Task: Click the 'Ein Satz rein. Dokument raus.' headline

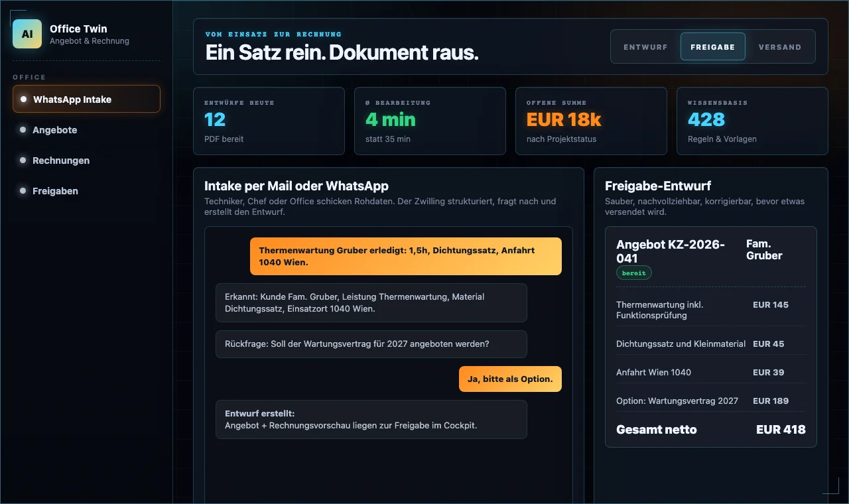Action: (342, 52)
